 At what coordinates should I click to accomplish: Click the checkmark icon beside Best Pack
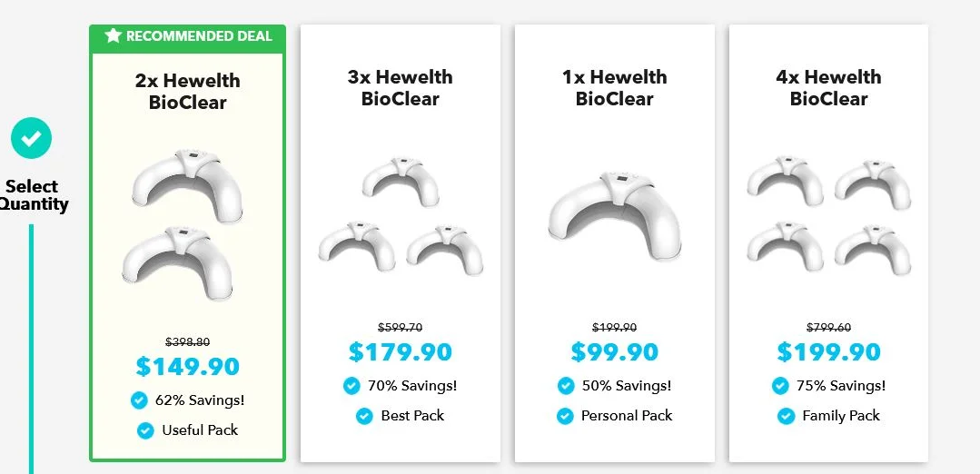(x=364, y=416)
